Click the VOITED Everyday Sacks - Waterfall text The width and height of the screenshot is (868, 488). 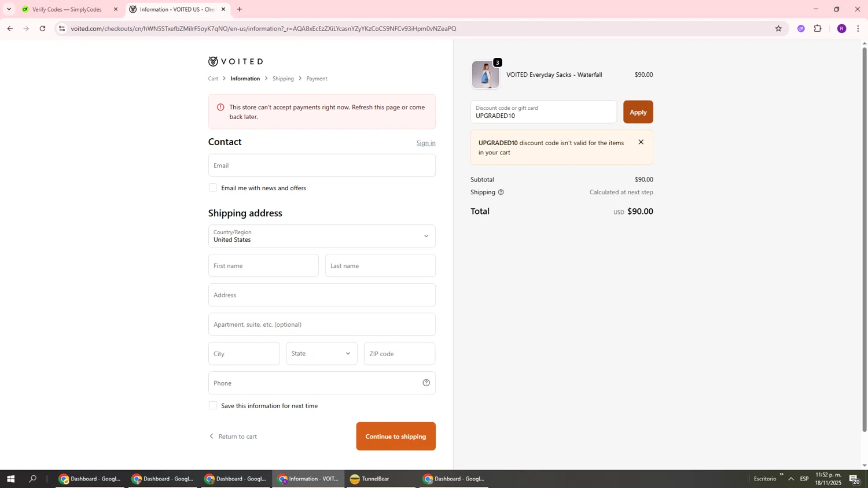pos(554,75)
